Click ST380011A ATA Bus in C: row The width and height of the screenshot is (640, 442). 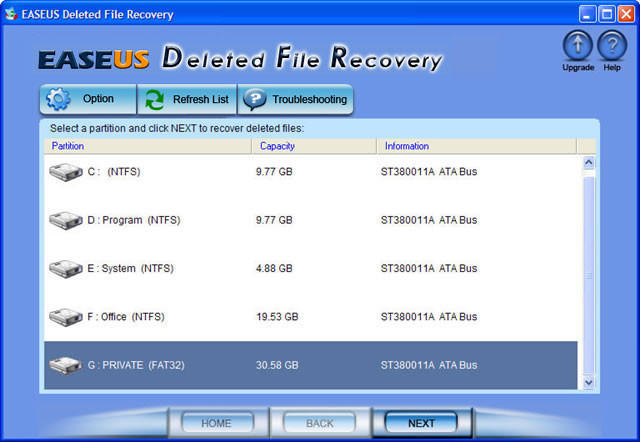coord(429,172)
